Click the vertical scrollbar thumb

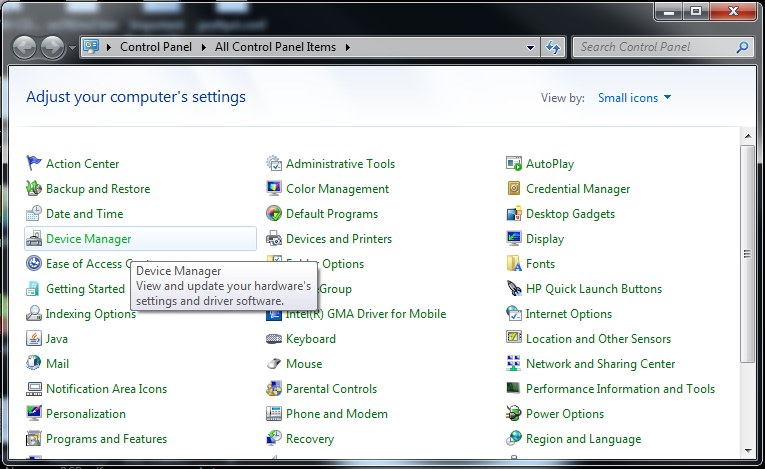pyautogui.click(x=748, y=254)
